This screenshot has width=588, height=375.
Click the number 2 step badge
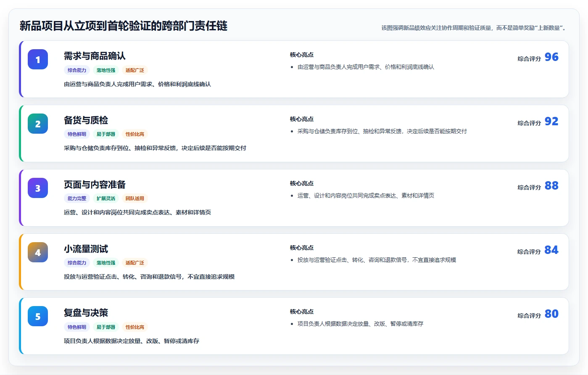pyautogui.click(x=38, y=124)
